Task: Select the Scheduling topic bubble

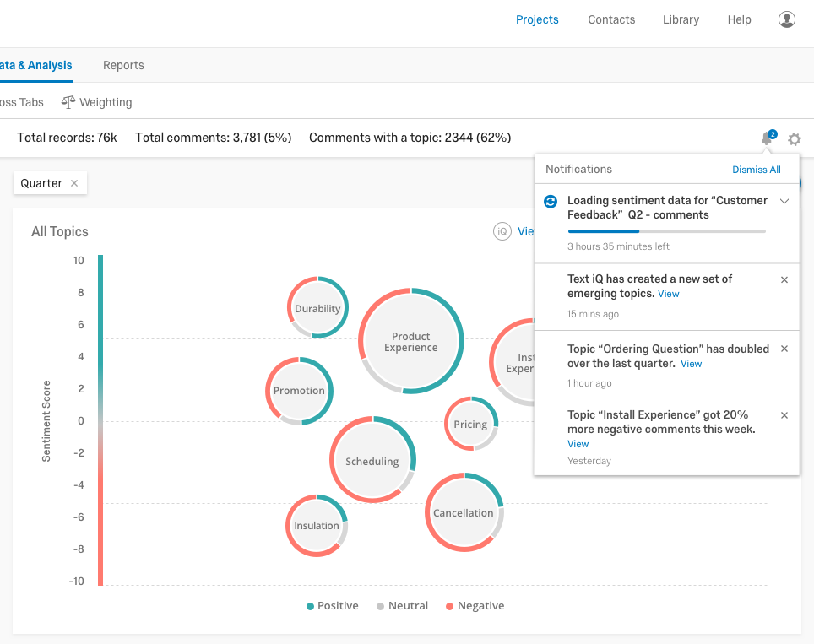Action: coord(372,459)
